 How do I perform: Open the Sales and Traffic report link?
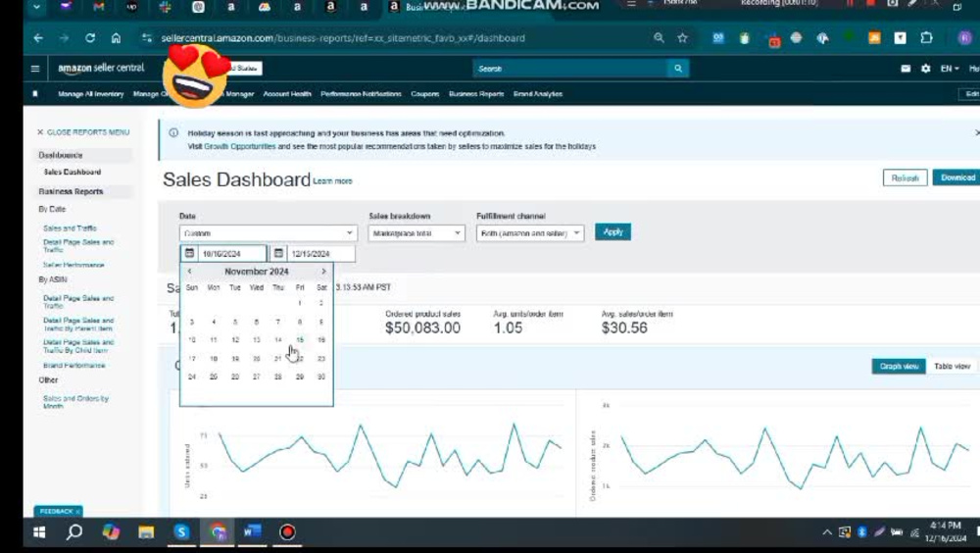click(x=70, y=228)
